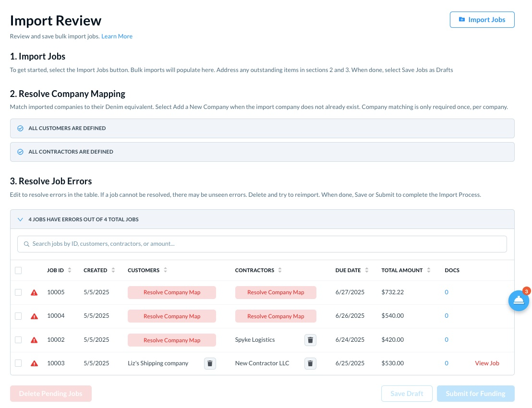The image size is (532, 408).
Task: Open the notification bell widget
Action: [519, 300]
